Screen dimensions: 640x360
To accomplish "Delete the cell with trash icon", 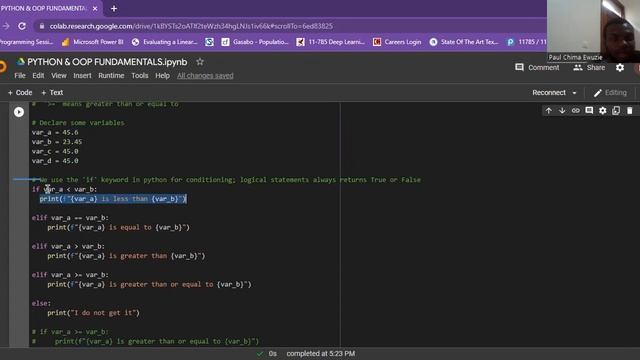I will coord(629,111).
